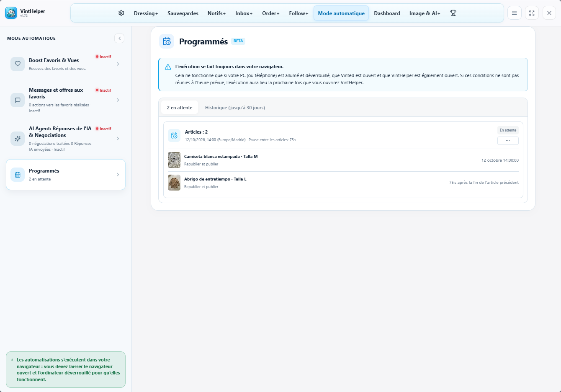Screen dimensions: 561x392
Task: Open the hamburger menu icon
Action: [x=514, y=13]
